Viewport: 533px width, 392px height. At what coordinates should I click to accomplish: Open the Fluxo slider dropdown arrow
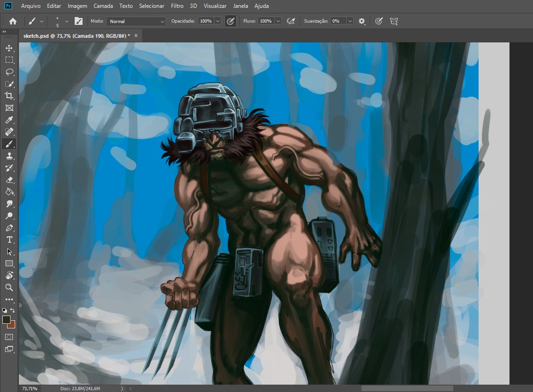[278, 21]
